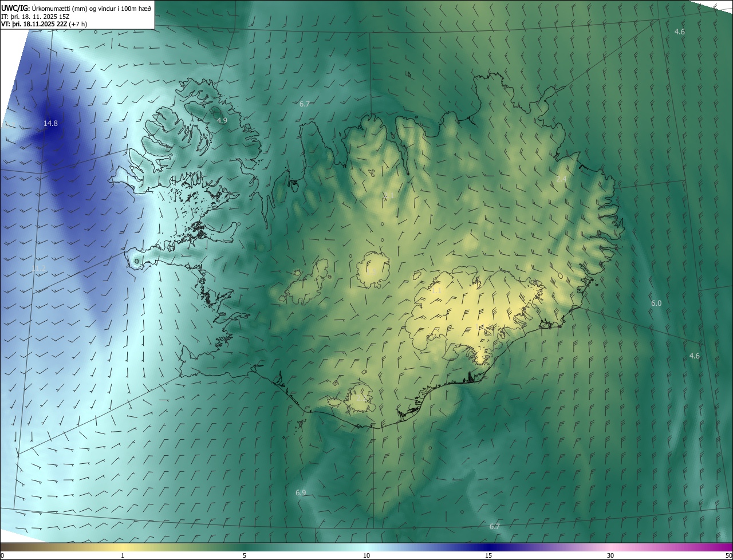The image size is (733, 560).
Task: Click the 6.9 value label south of Iceland
Action: point(301,492)
